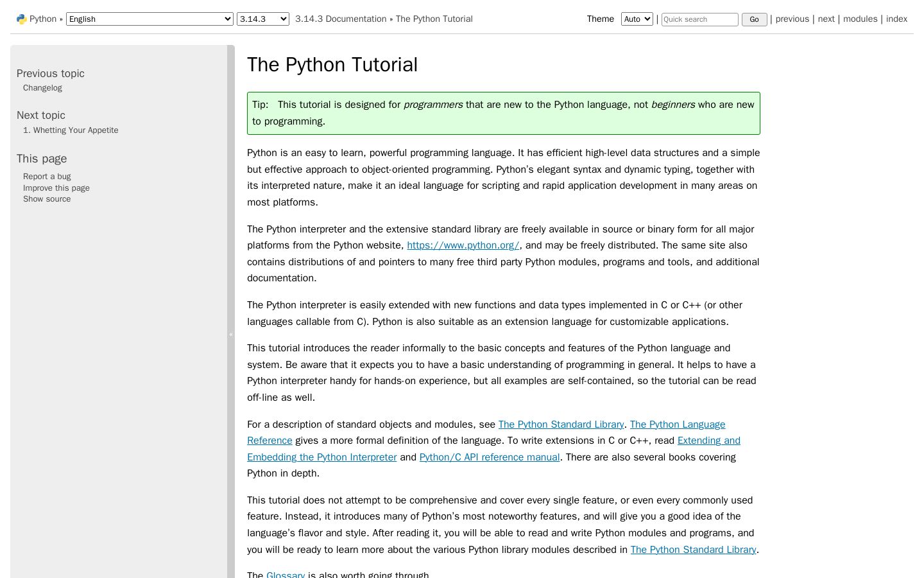Focus the Quick search field
Viewport: 924px width, 578px height.
700,19
